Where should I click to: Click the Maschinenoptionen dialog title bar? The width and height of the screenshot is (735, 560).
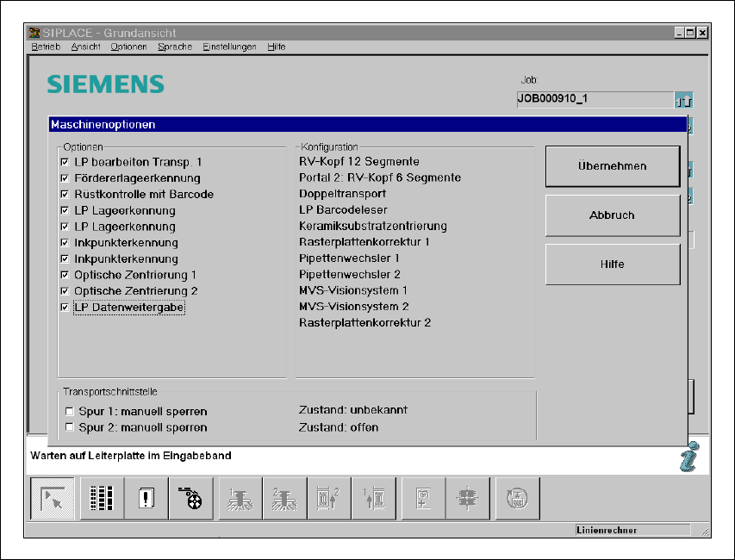pos(368,125)
